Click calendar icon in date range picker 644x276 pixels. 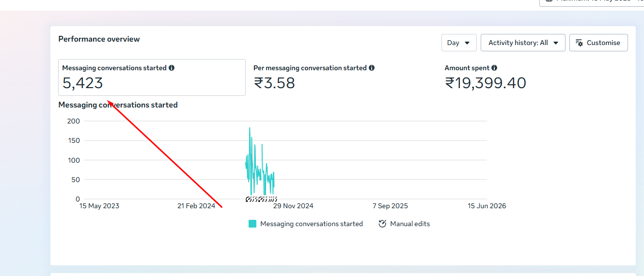tap(549, 1)
